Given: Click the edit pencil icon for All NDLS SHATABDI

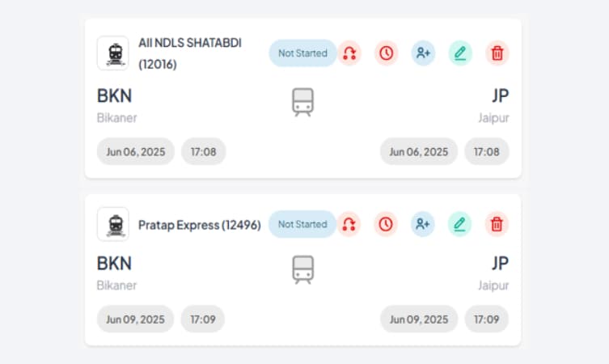Looking at the screenshot, I should coord(460,53).
